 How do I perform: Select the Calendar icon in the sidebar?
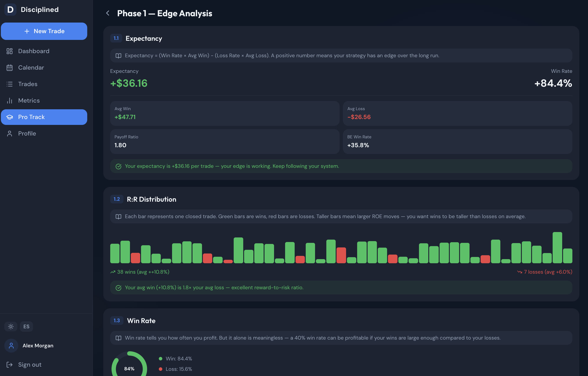10,67
